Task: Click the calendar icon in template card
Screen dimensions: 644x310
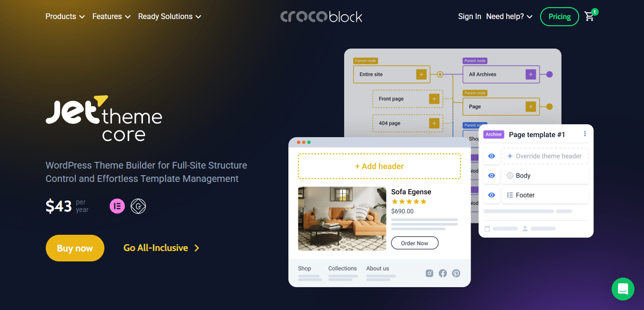Action: tap(487, 229)
